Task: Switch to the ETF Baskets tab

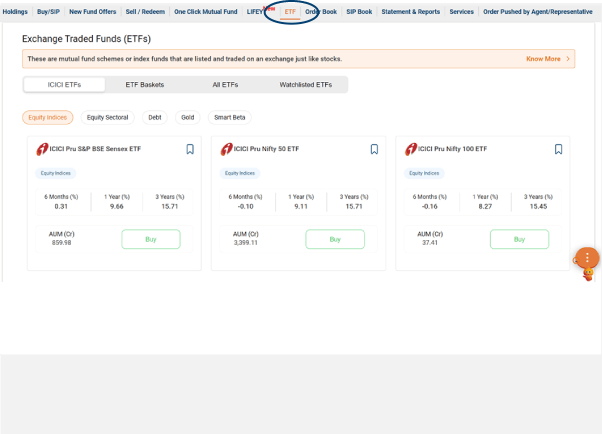Action: [145, 85]
